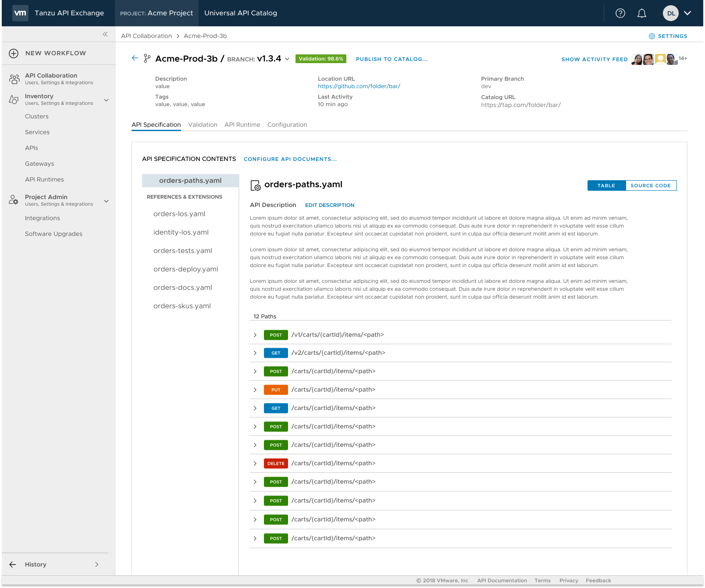Open Gateways in the sidebar

pyautogui.click(x=39, y=164)
